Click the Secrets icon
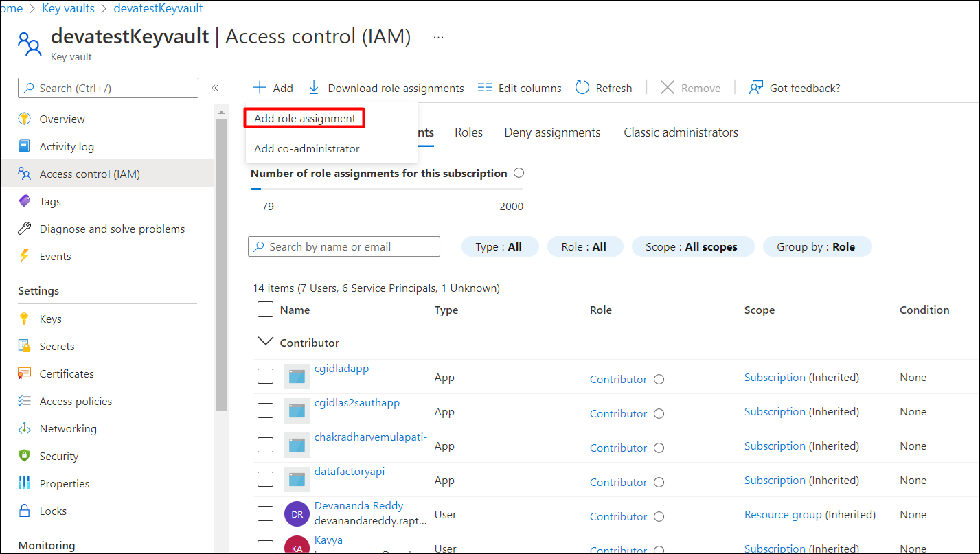The height and width of the screenshot is (554, 980). coord(25,346)
